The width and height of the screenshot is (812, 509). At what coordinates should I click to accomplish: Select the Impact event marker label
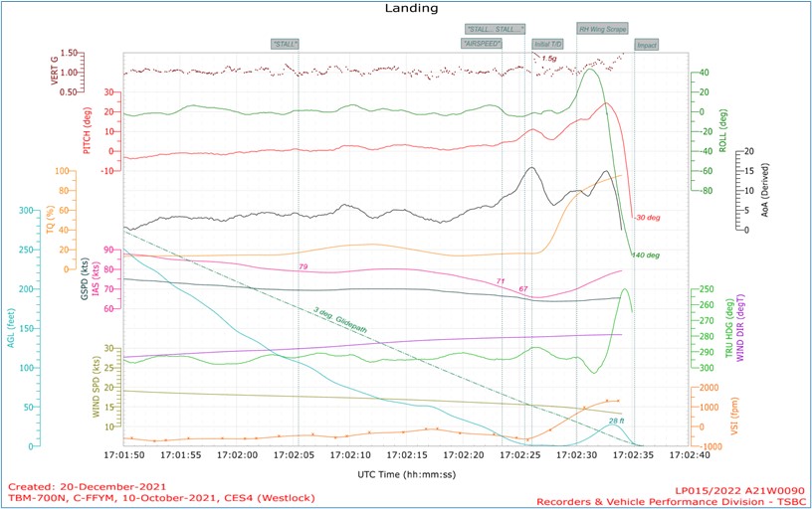click(x=647, y=45)
